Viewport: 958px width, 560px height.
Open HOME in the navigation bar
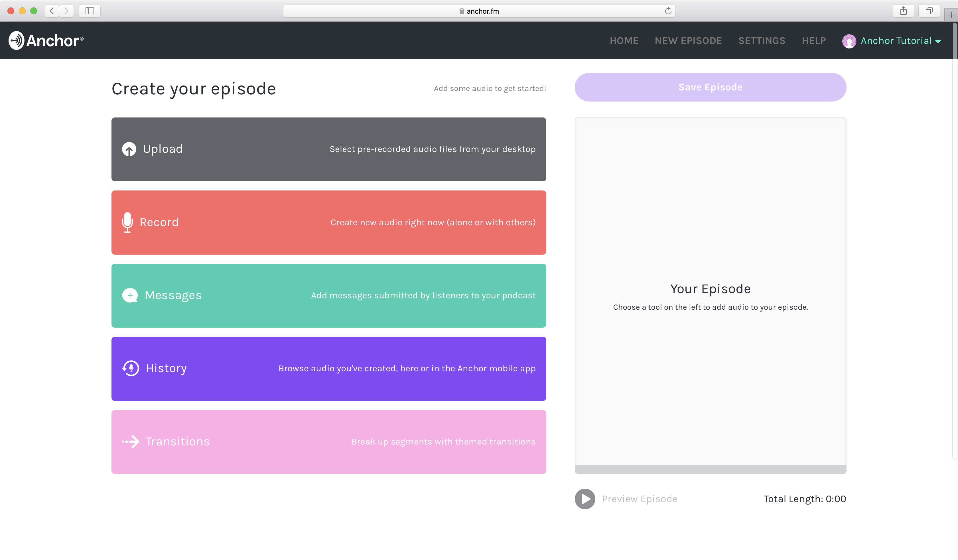[x=624, y=41]
